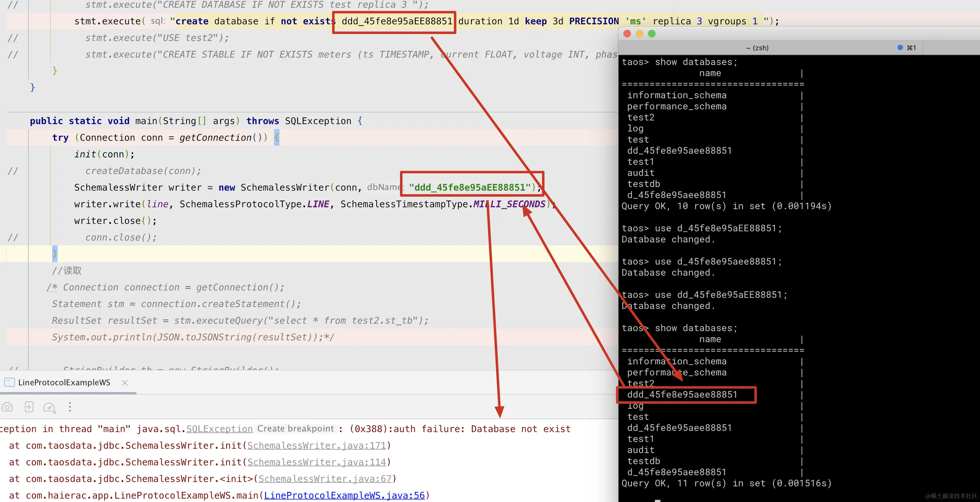Open the SchemalessWriter.java:114 stack trace link
Image resolution: width=980 pixels, height=502 pixels.
317,462
